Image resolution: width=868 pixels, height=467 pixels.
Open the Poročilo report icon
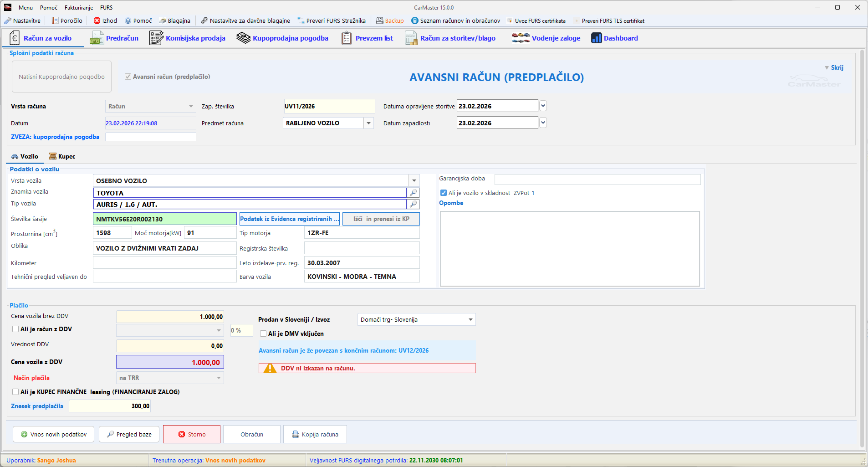click(x=56, y=21)
